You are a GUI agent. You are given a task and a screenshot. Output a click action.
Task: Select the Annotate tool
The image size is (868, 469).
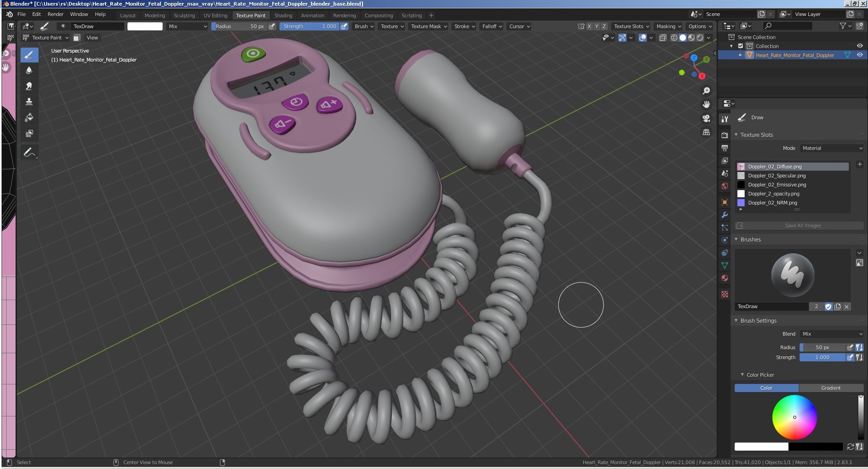click(29, 153)
